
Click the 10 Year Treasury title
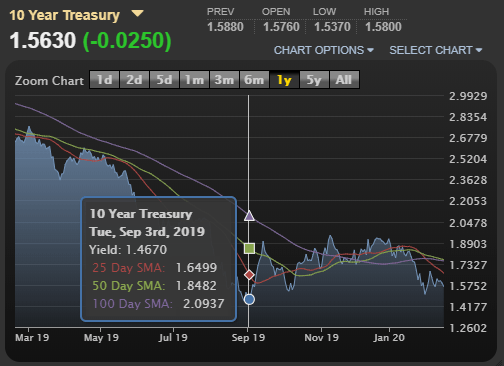pyautogui.click(x=65, y=15)
